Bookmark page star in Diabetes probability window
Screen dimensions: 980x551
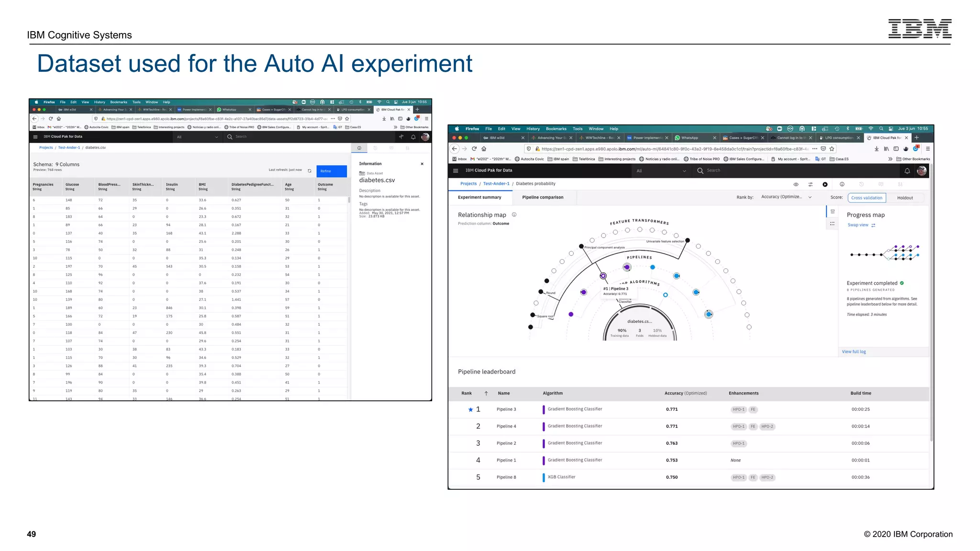pos(832,149)
